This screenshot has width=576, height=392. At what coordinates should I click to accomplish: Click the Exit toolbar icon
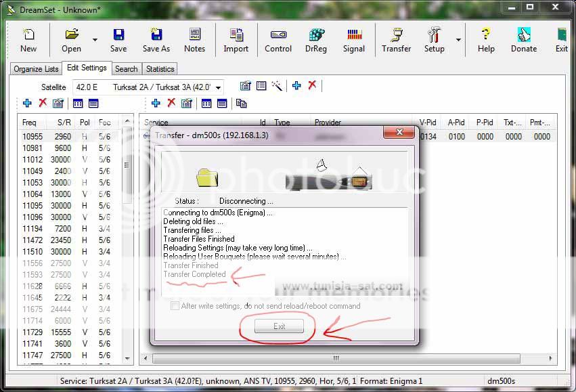(x=562, y=40)
